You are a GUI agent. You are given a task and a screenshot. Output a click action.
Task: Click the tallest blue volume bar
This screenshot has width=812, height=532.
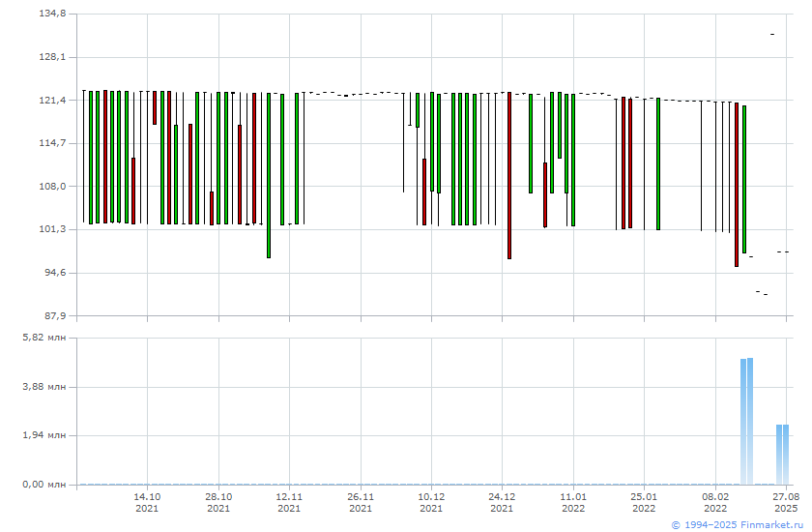point(750,421)
